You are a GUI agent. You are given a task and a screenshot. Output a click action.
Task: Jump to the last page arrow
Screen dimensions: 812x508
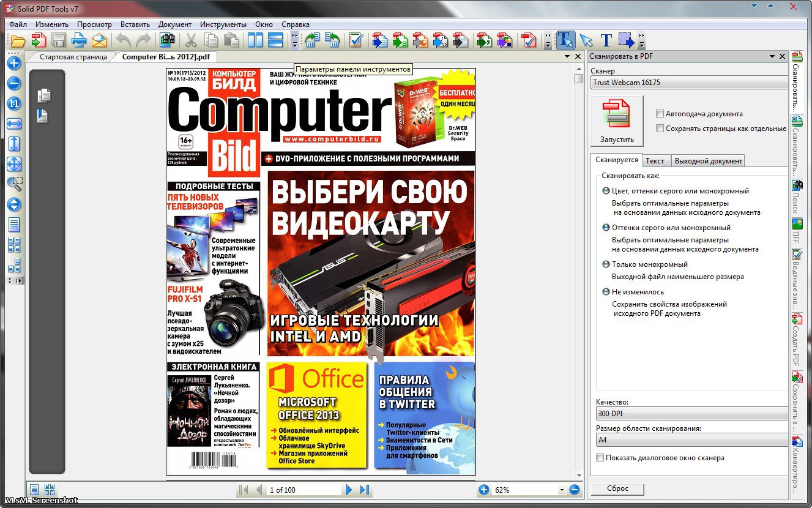point(365,490)
